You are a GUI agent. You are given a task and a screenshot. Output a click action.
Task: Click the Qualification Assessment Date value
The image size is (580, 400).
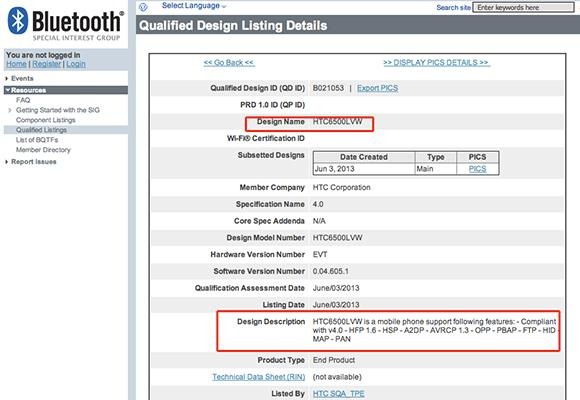336,288
